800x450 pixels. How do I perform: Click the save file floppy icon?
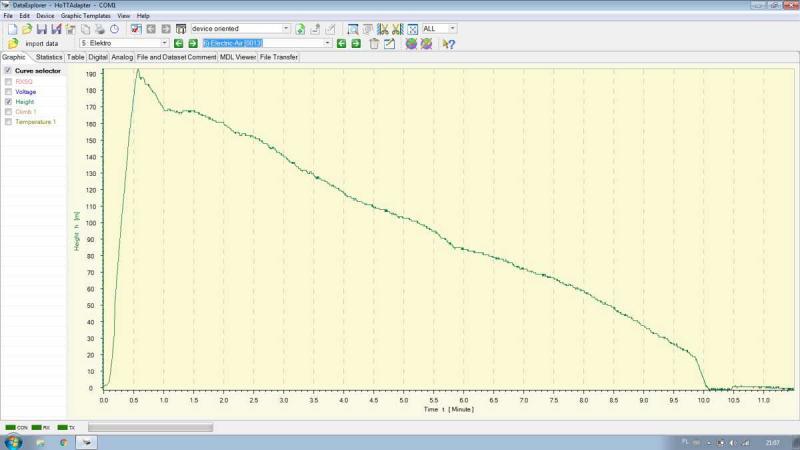click(x=42, y=29)
